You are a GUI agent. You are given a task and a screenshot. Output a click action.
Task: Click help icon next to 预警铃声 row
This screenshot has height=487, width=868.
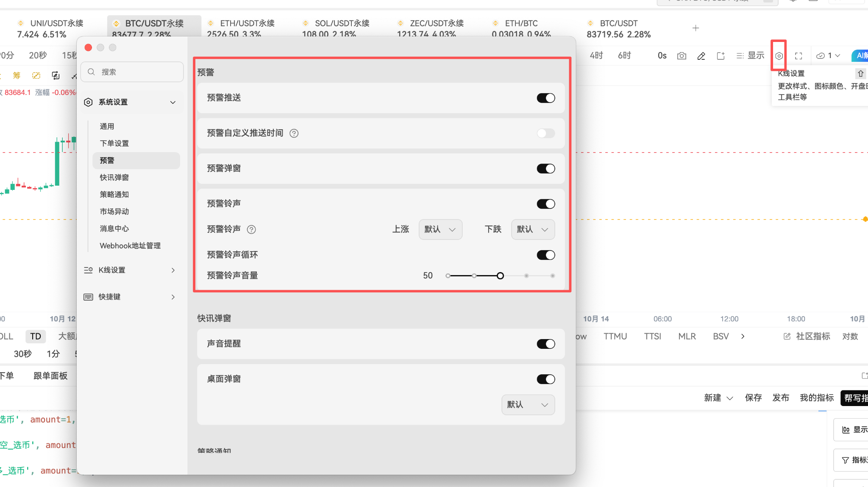[251, 229]
